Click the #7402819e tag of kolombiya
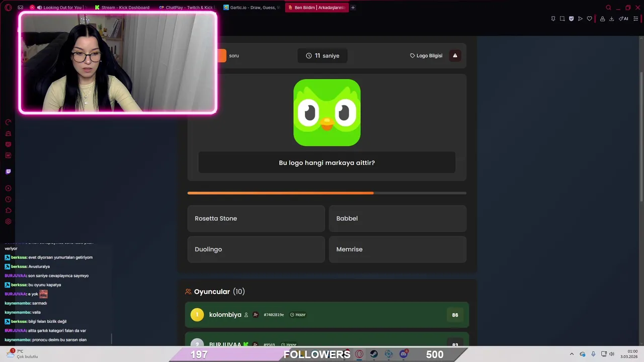The height and width of the screenshot is (362, 644). point(274,315)
